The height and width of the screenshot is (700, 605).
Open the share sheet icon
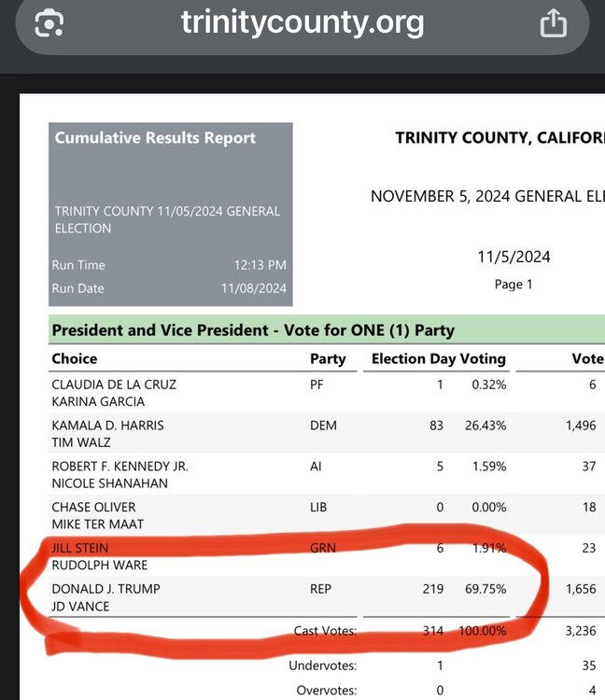click(x=553, y=22)
